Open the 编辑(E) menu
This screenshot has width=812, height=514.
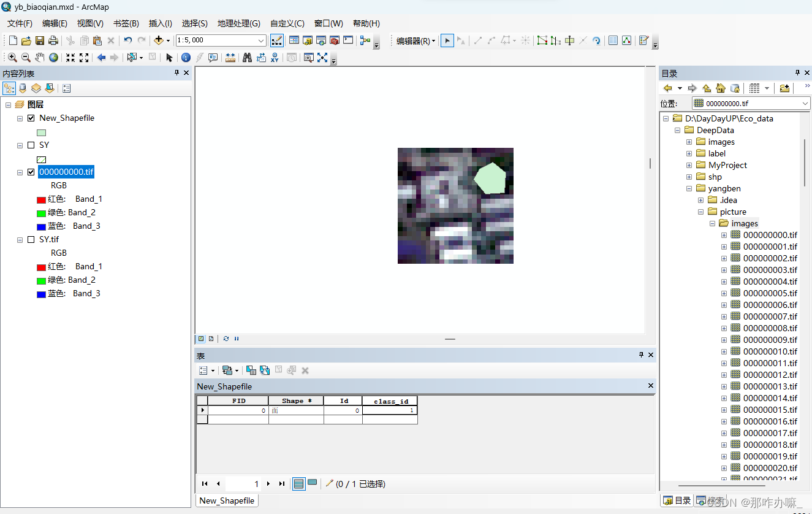(x=55, y=23)
